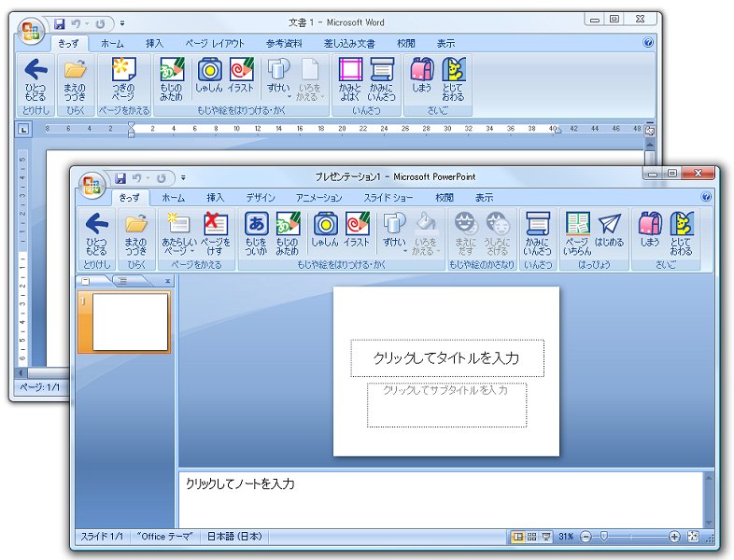The height and width of the screenshot is (560, 734).
Task: Expand ずけい dropdown in Word ribbon
Action: [x=289, y=97]
